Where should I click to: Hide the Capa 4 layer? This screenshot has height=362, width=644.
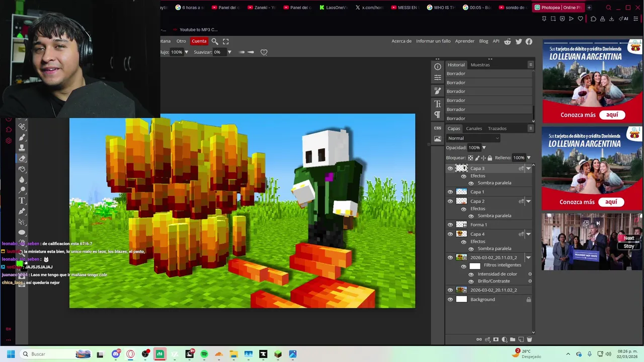coord(450,234)
